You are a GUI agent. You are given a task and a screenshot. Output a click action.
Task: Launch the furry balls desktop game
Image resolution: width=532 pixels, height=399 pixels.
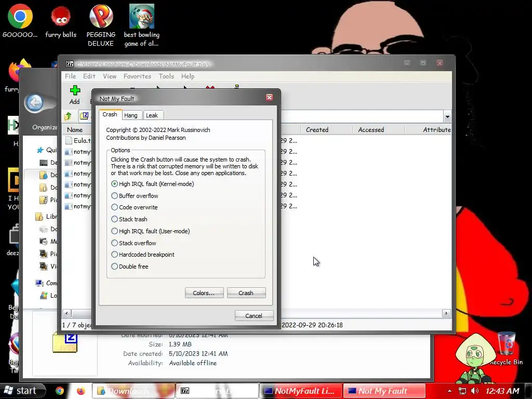[61, 21]
